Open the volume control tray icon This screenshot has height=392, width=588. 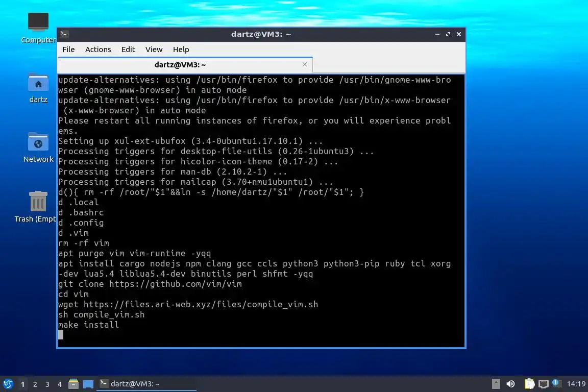(510, 384)
